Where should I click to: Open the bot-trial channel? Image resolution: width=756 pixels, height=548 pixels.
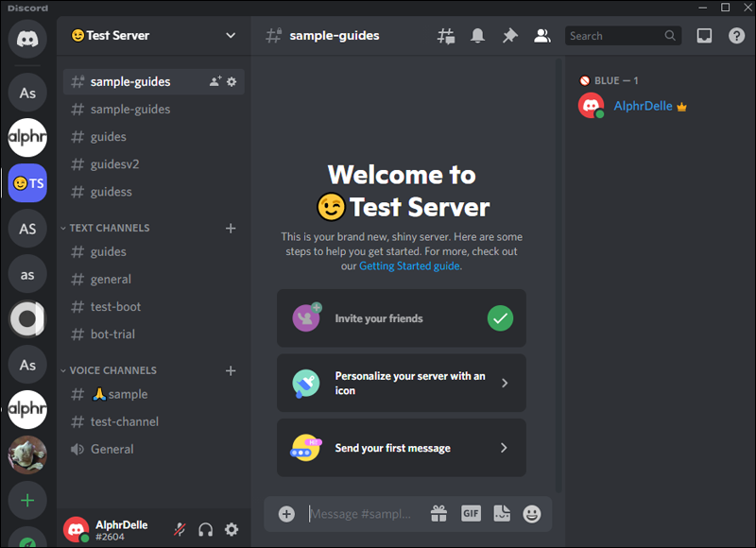[x=153, y=334]
